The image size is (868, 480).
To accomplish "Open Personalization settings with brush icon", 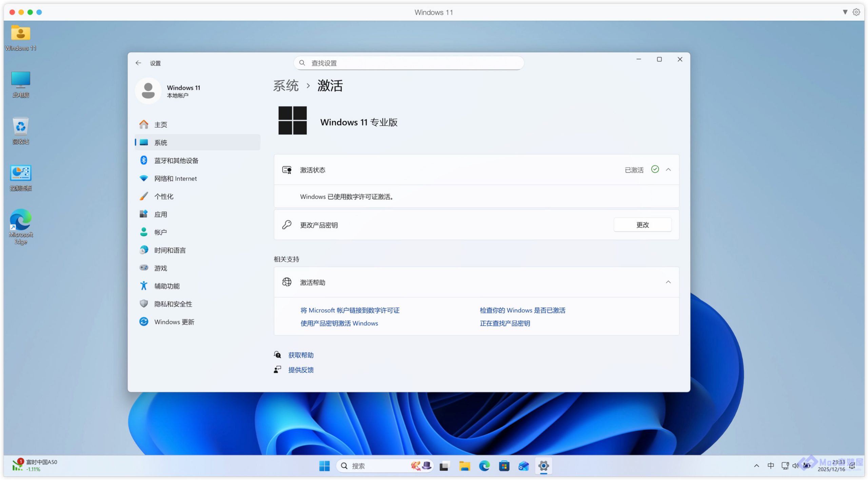I will pos(163,197).
